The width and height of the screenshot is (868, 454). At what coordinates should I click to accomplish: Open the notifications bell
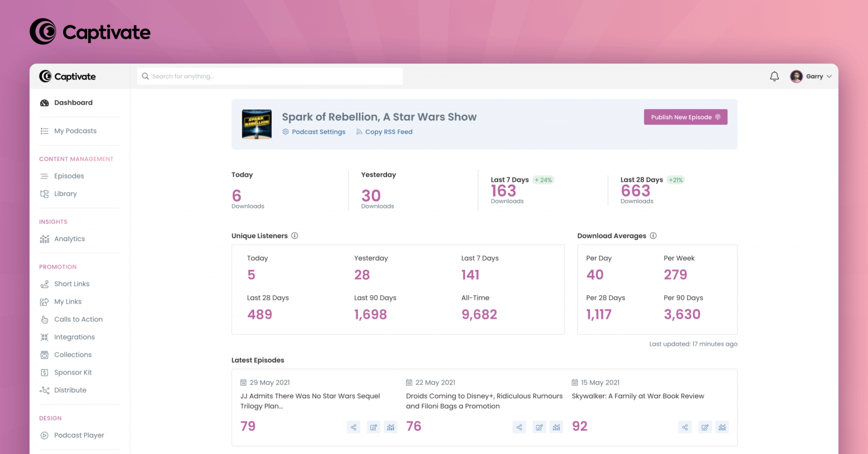[x=774, y=76]
